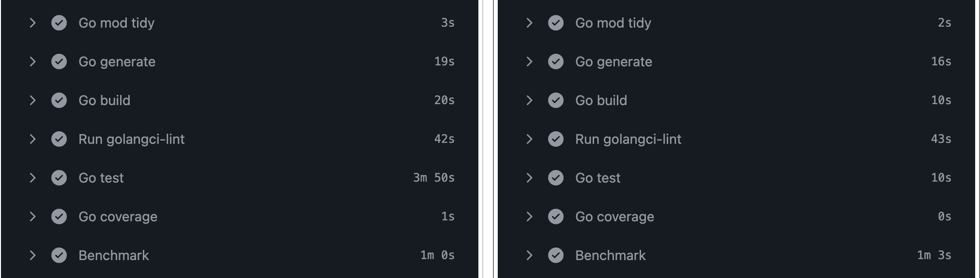The image size is (980, 278).
Task: Click the 3m 50s duration on left
Action: (433, 178)
